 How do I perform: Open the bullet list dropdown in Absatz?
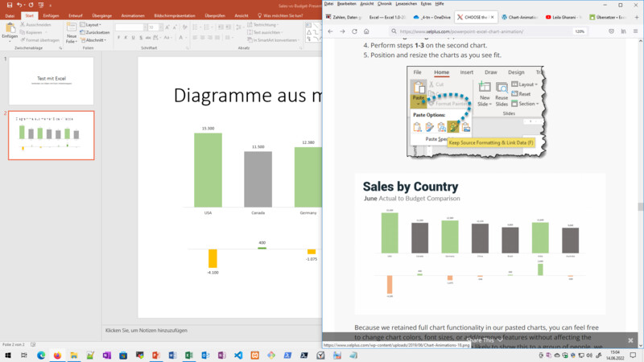coord(199,27)
